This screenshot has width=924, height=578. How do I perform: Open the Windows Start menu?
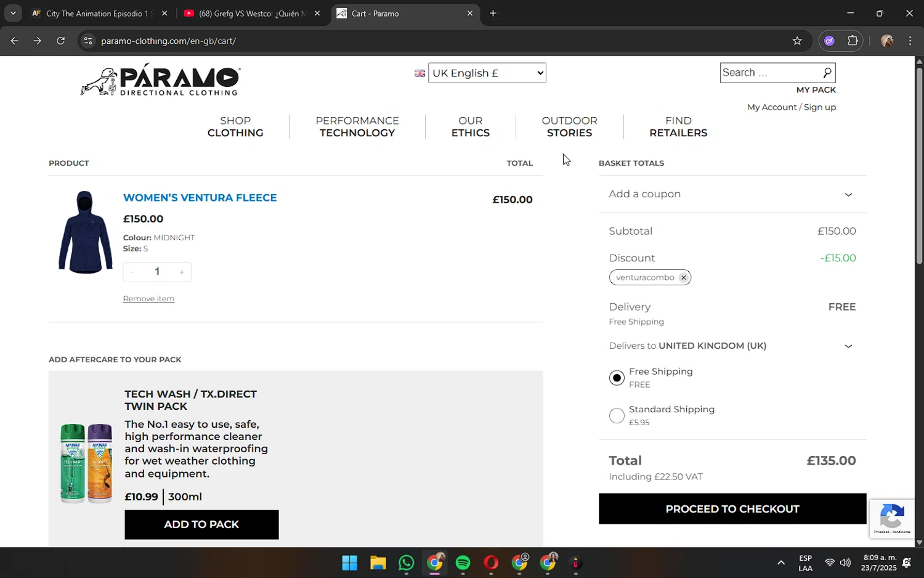(x=349, y=563)
